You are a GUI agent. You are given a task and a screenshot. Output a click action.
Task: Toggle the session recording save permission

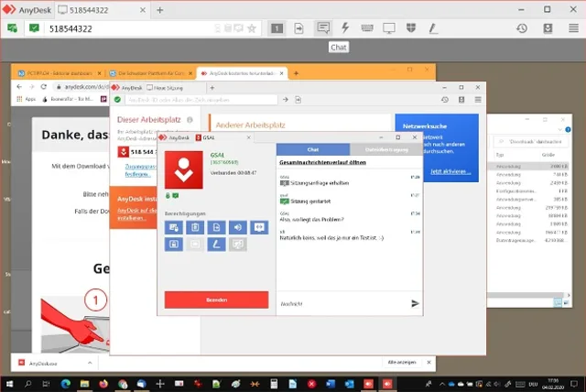(174, 245)
